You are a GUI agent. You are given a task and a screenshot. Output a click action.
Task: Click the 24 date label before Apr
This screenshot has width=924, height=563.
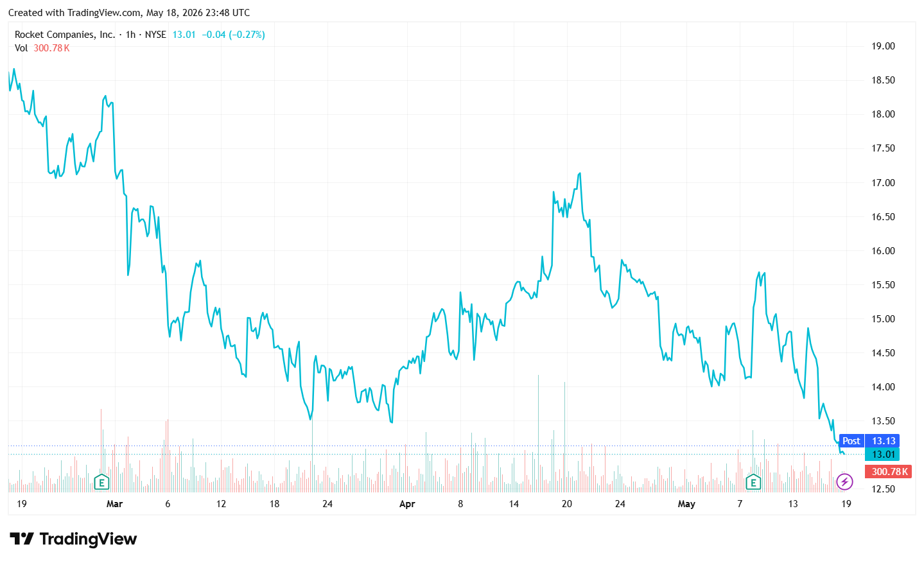coord(327,504)
